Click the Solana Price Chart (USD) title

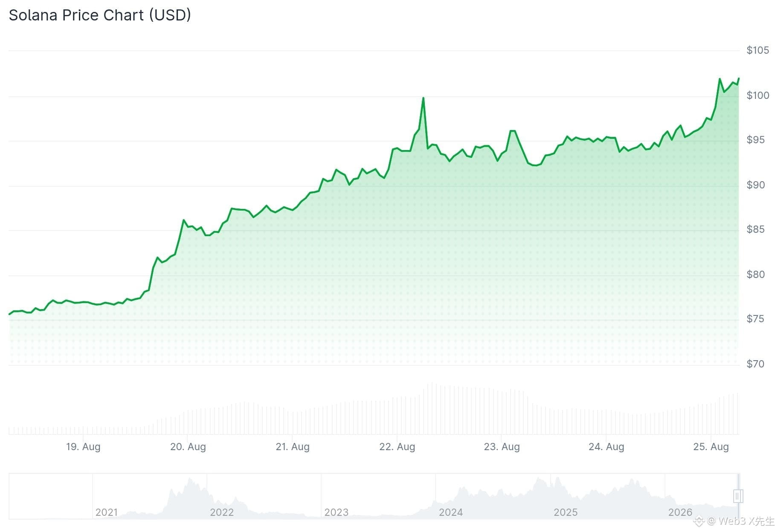100,15
